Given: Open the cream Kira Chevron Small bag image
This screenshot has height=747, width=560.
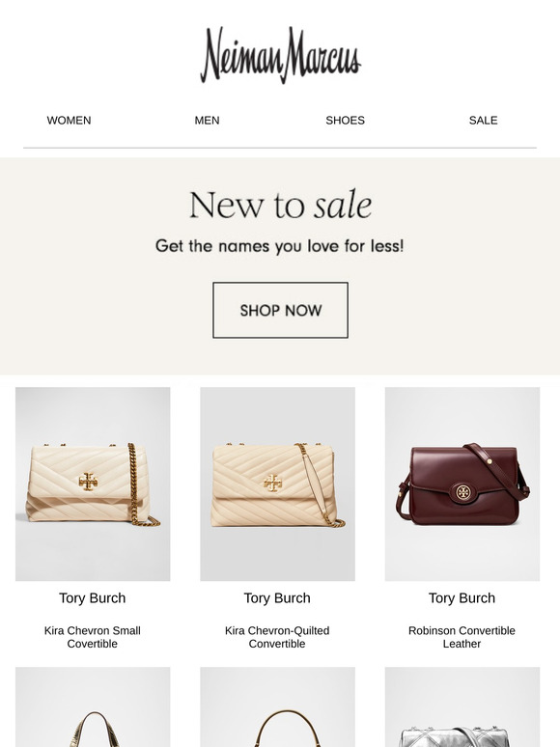Looking at the screenshot, I should [x=93, y=484].
